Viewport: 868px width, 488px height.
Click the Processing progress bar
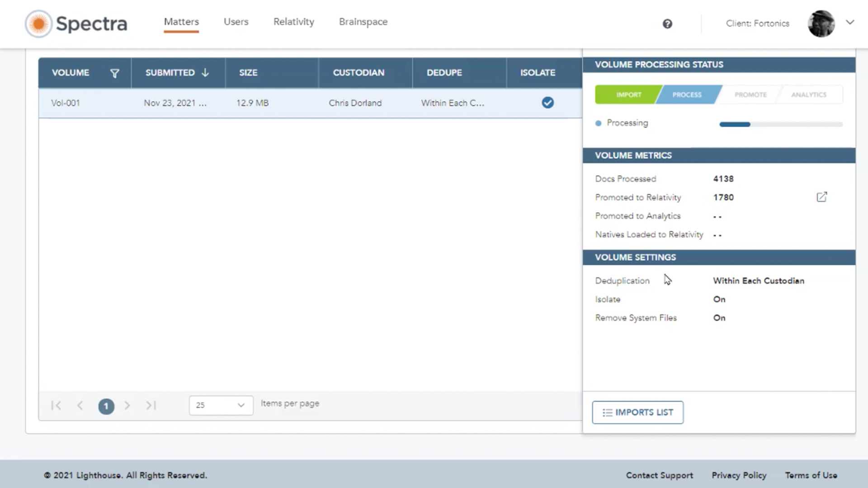[x=780, y=124]
